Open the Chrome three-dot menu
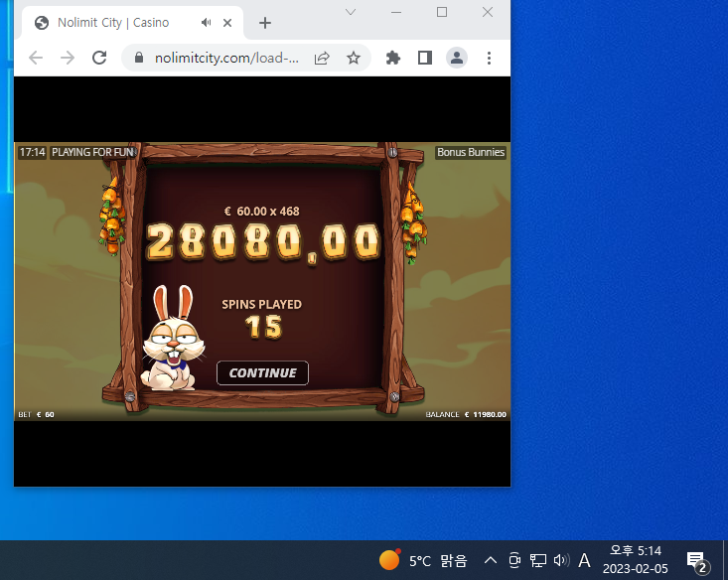The width and height of the screenshot is (728, 580). tap(489, 58)
